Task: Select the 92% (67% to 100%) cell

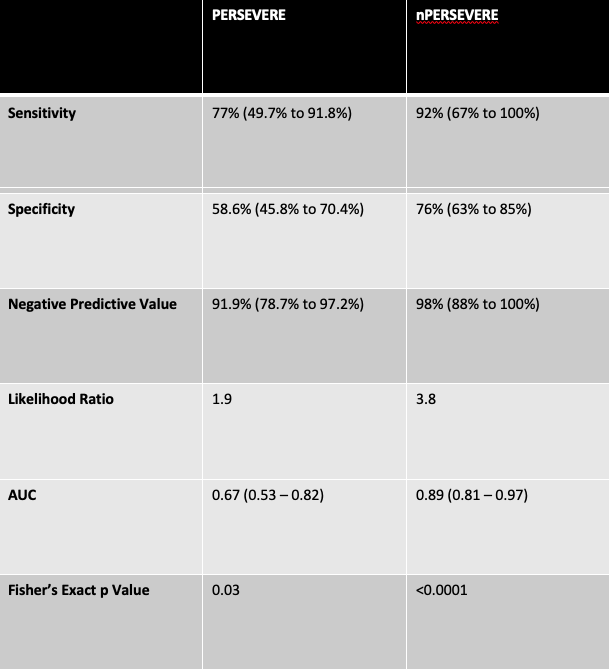Action: click(x=478, y=113)
